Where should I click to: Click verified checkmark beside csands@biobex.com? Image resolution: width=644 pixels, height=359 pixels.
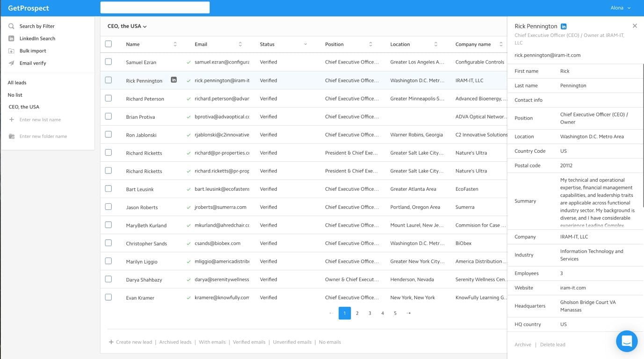(188, 244)
